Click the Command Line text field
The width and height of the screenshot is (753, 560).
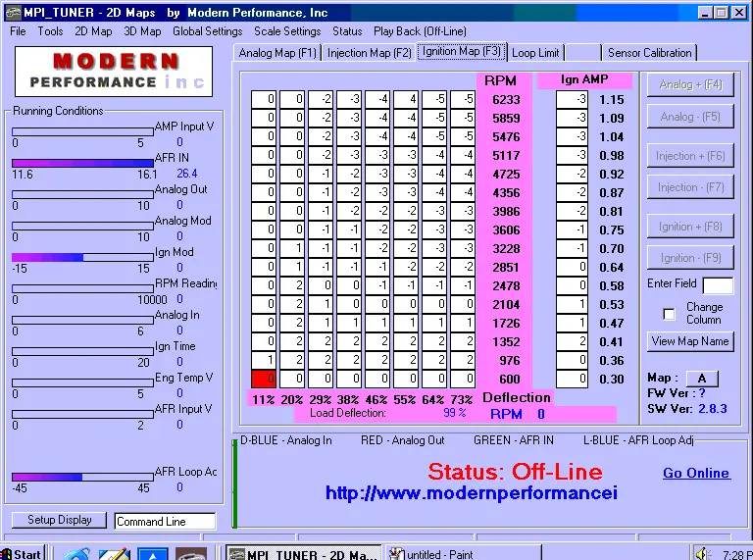(164, 522)
